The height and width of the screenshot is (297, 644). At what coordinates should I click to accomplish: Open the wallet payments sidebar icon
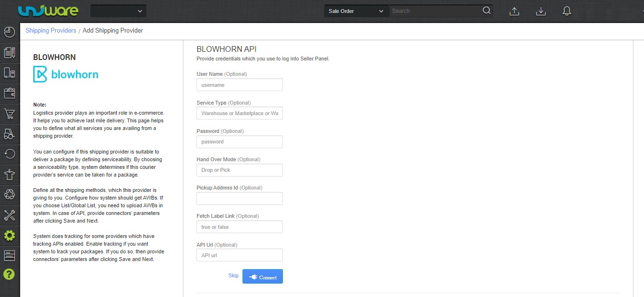tap(10, 93)
